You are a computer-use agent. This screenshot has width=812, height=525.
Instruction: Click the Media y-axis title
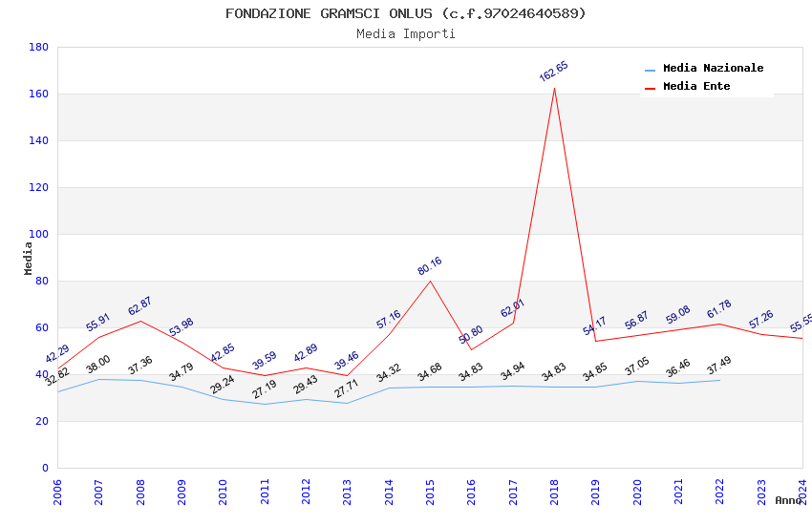pyautogui.click(x=28, y=258)
